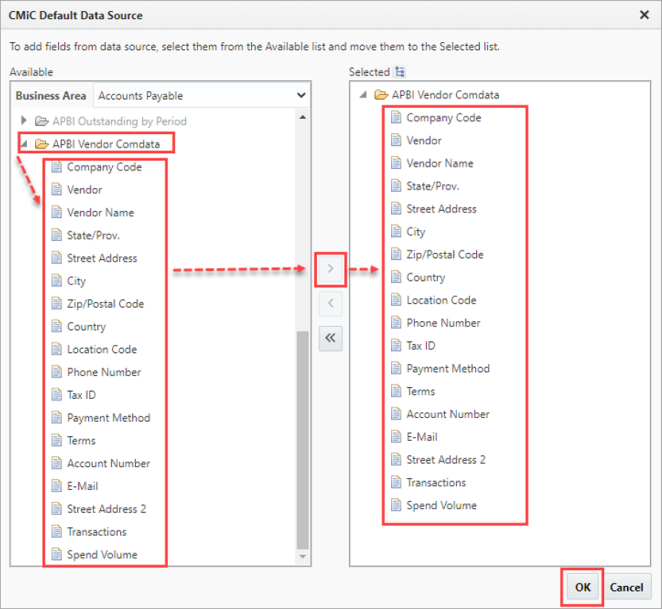Select City in Selected list
662x609 pixels.
[408, 232]
